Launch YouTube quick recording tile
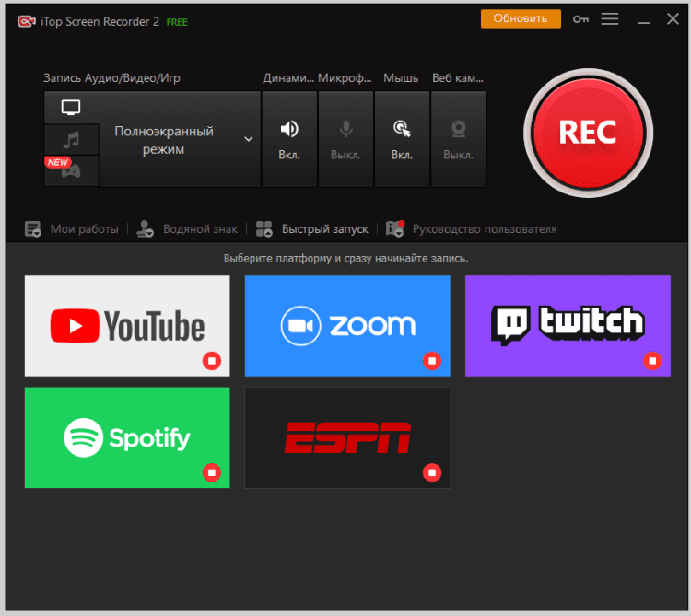The image size is (691, 616). click(127, 326)
